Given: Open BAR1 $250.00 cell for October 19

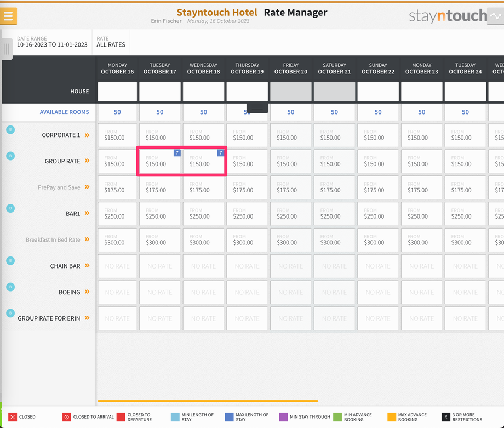Looking at the screenshot, I should click(247, 214).
